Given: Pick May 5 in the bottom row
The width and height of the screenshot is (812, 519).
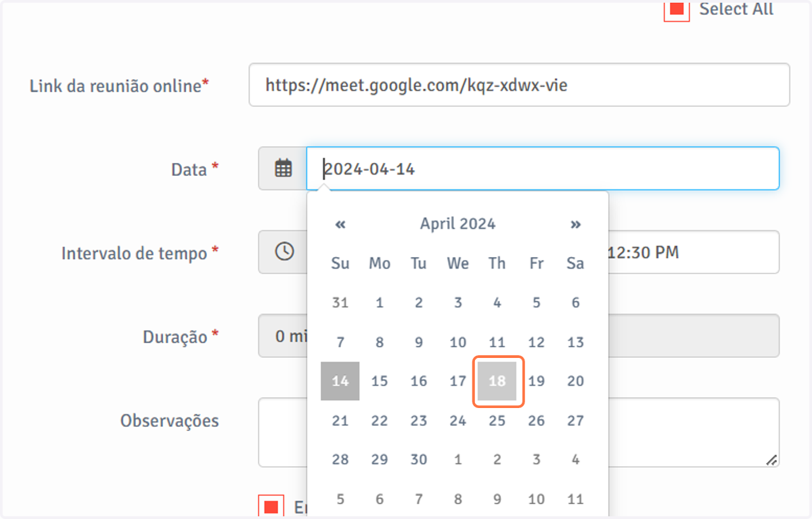Looking at the screenshot, I should 340,499.
